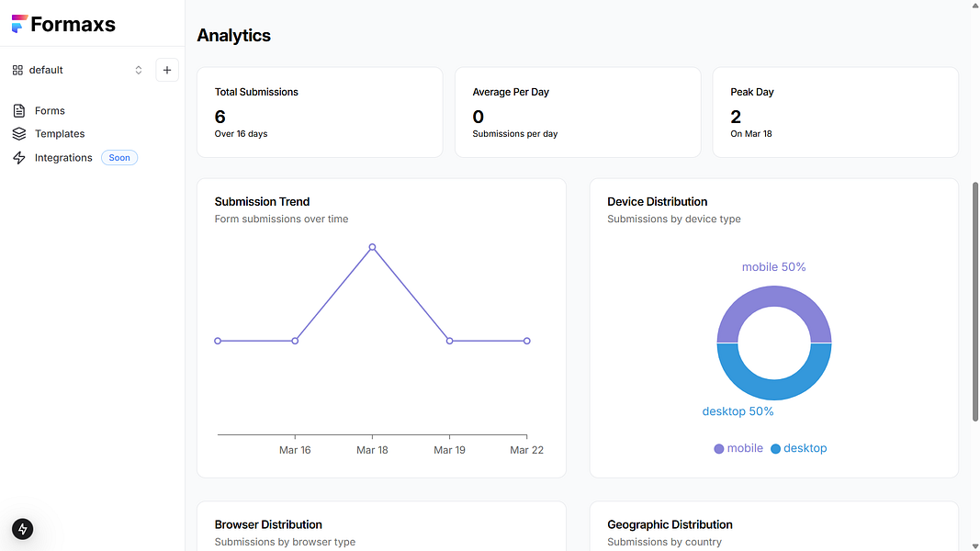This screenshot has height=551, width=980.
Task: Click the Forms document icon
Action: coord(19,111)
